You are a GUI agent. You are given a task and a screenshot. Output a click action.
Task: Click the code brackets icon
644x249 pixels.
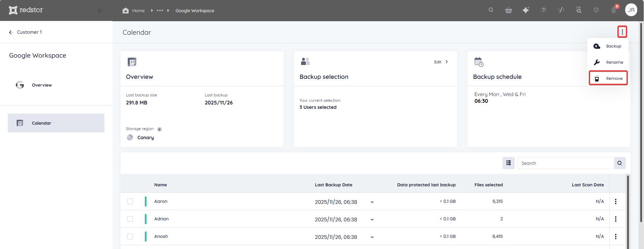(561, 10)
